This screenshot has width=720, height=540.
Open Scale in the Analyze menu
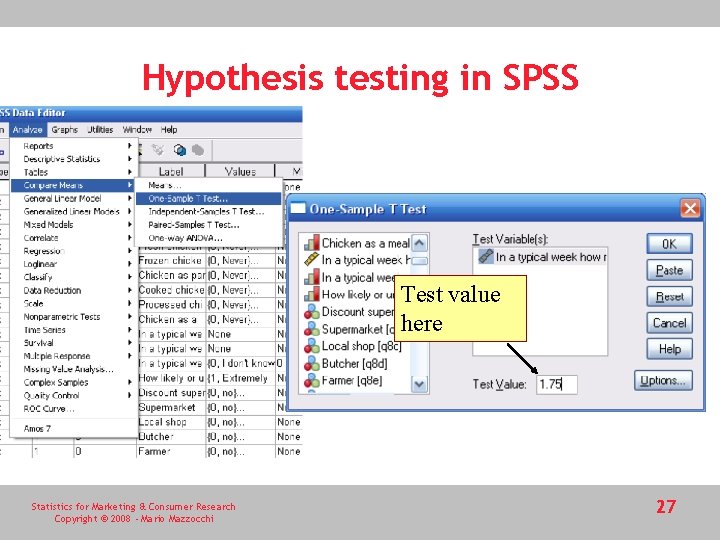(x=73, y=304)
